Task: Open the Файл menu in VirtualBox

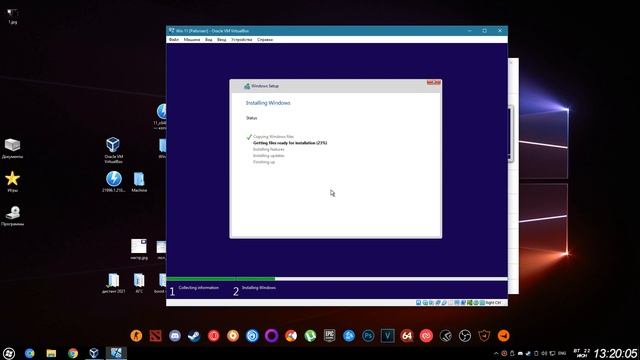Action: pyautogui.click(x=174, y=40)
